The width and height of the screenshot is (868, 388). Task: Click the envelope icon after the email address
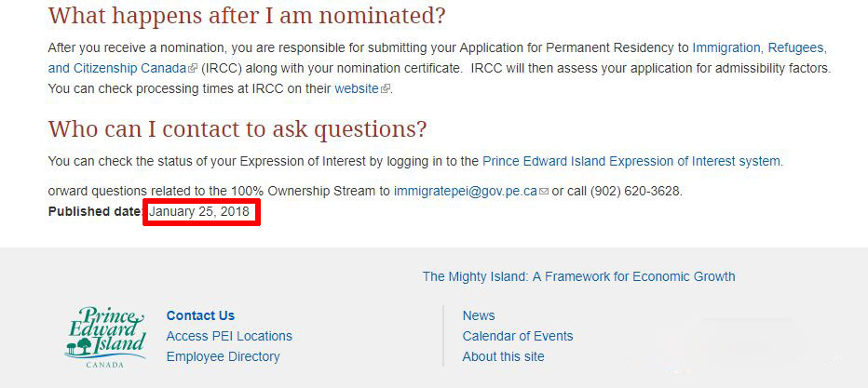coord(544,192)
